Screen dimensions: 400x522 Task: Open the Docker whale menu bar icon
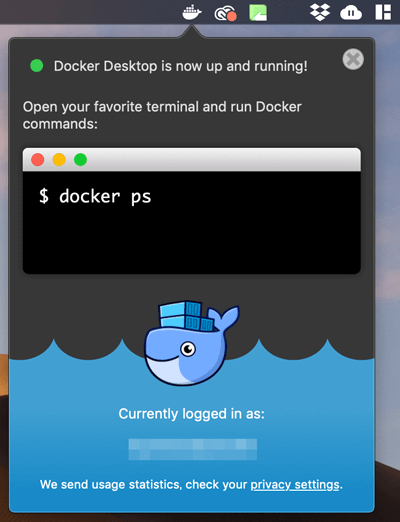coord(192,13)
